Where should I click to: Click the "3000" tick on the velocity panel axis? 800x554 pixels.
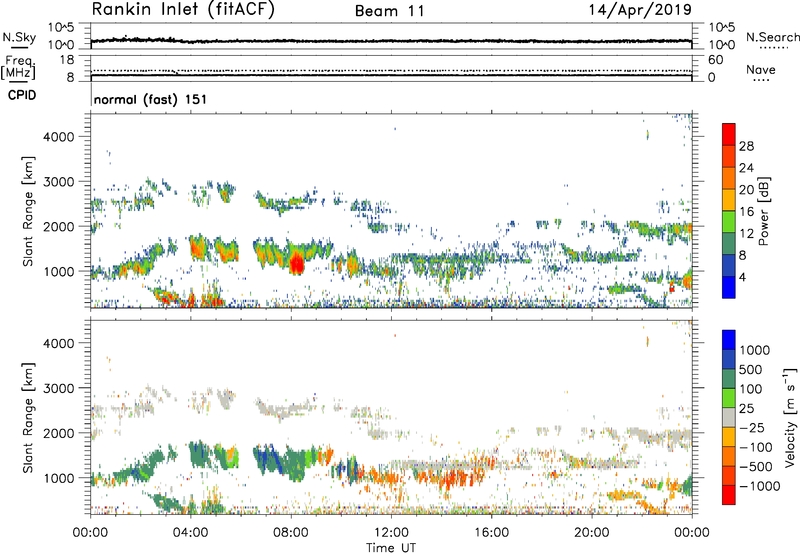point(59,388)
